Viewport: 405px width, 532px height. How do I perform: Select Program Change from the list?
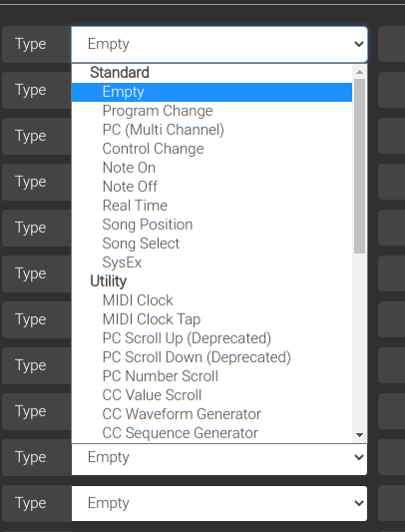(x=211, y=111)
